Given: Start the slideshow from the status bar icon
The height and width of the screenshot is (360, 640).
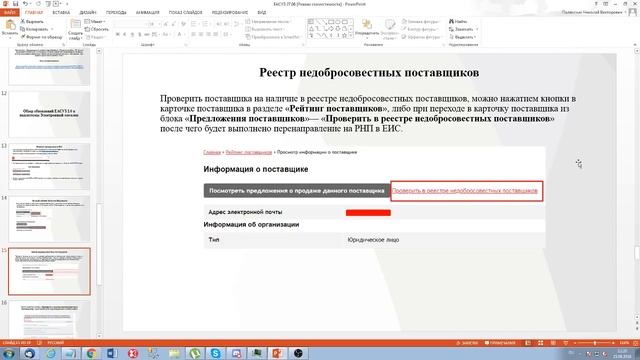Looking at the screenshot, I should point(566,343).
